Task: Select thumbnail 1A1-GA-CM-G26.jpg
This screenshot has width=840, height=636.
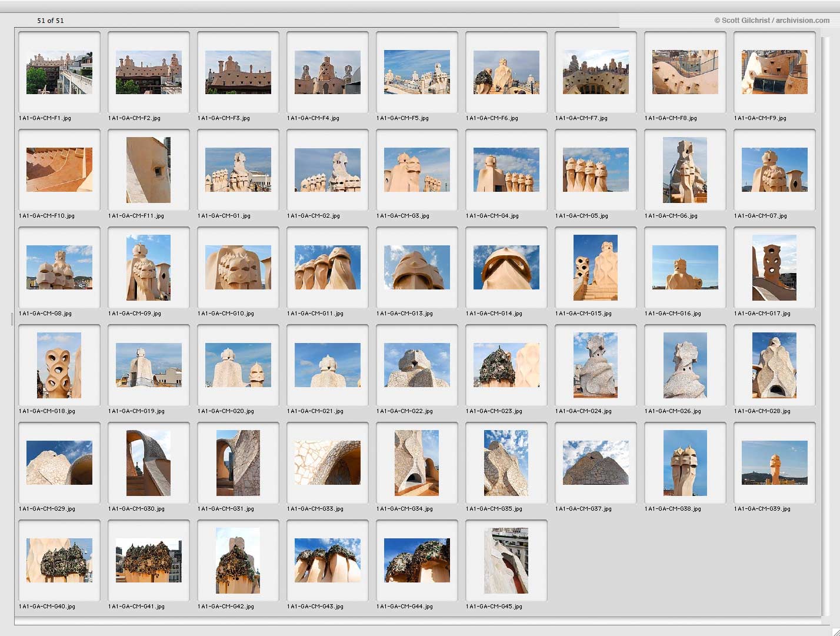Action: pyautogui.click(x=685, y=365)
